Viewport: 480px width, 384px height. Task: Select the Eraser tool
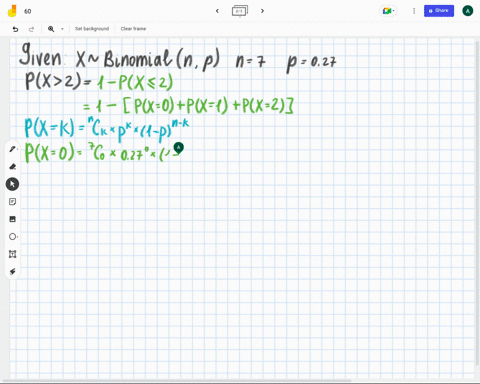coord(12,166)
